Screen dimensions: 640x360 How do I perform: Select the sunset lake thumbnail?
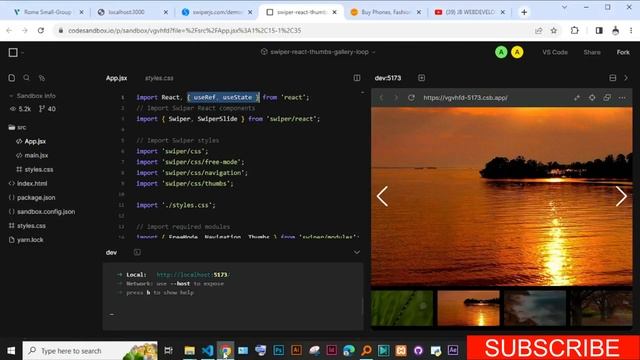click(468, 308)
